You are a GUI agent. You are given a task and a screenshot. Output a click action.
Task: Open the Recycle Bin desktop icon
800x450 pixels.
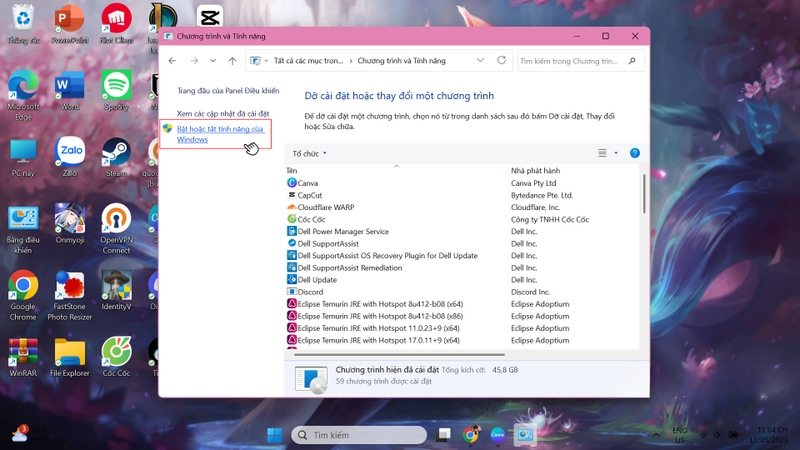click(x=23, y=23)
